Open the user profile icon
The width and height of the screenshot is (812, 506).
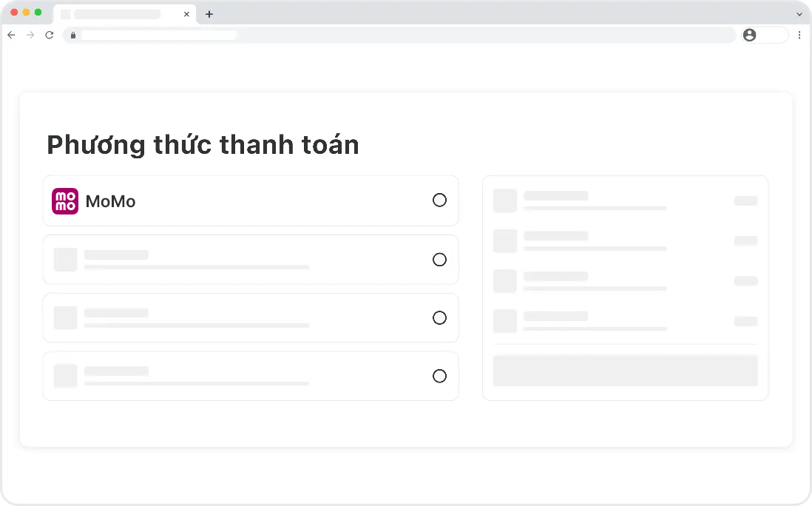pyautogui.click(x=750, y=35)
